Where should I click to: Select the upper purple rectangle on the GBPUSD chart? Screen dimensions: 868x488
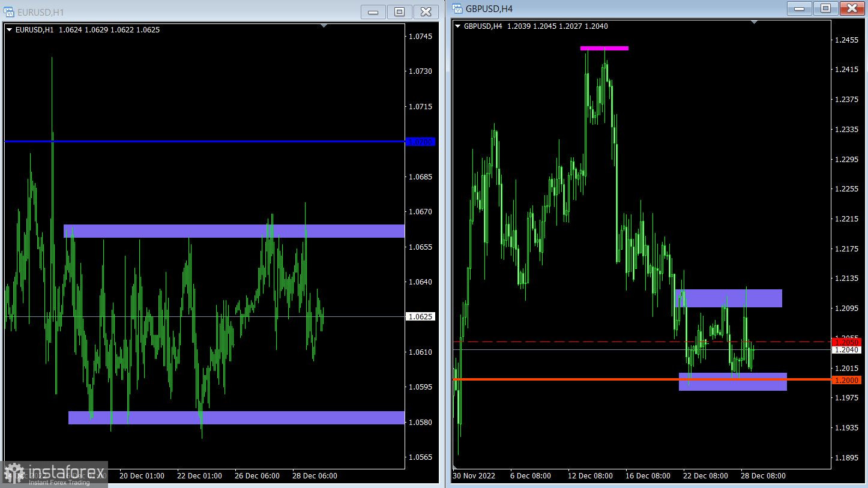(729, 298)
